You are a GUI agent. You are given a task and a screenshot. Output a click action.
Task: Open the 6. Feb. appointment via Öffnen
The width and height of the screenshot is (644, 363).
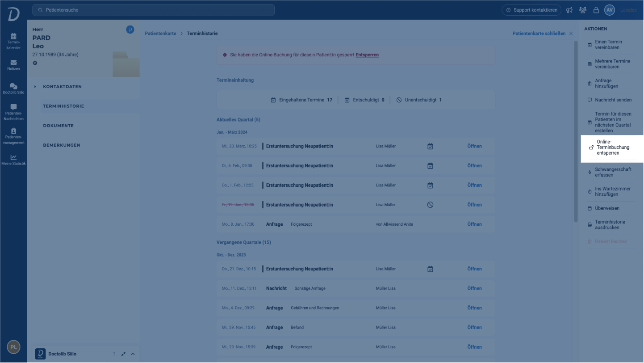coord(474,166)
